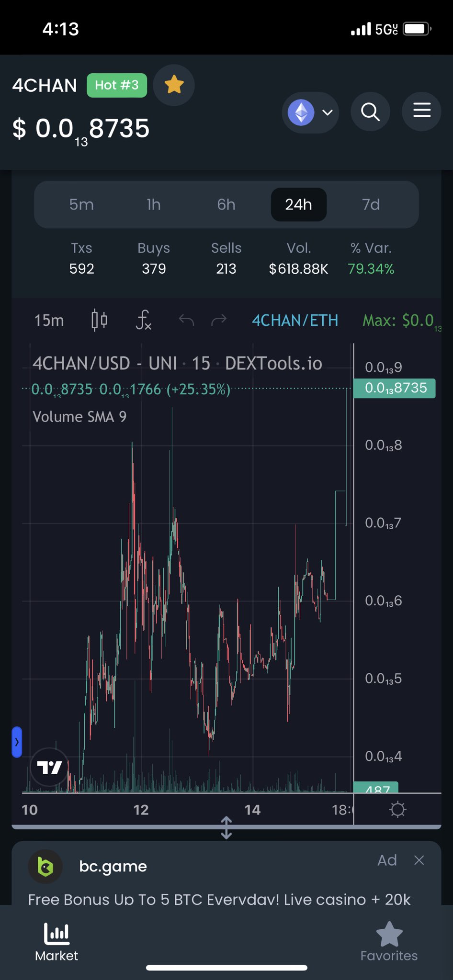
Task: Tap the Ad label
Action: click(x=387, y=860)
